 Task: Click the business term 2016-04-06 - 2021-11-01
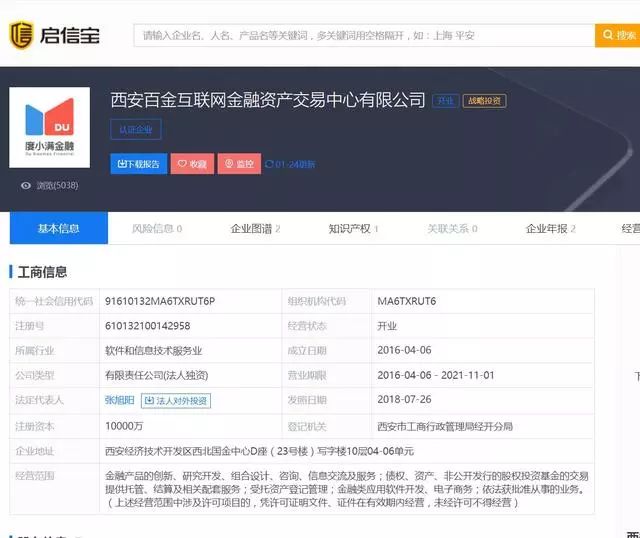pos(436,375)
